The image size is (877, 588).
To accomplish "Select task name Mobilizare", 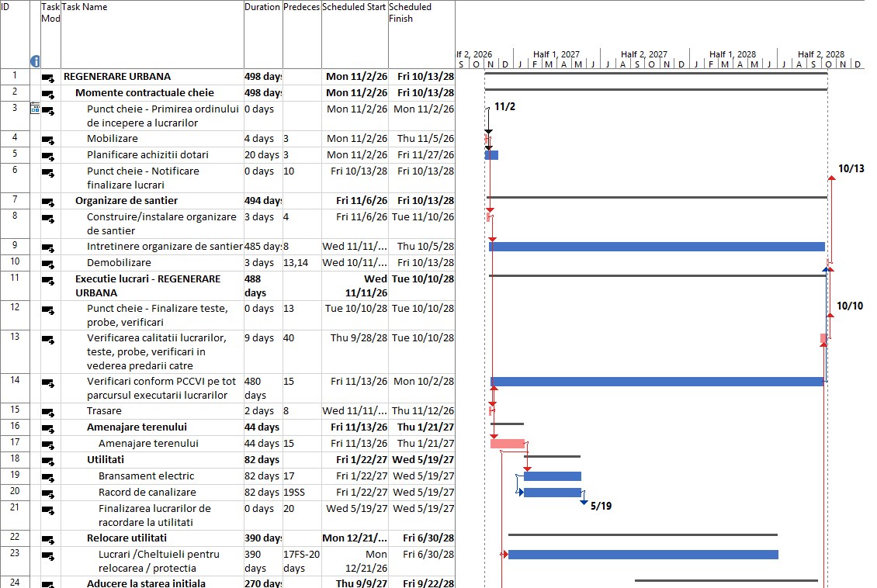I will pos(112,139).
